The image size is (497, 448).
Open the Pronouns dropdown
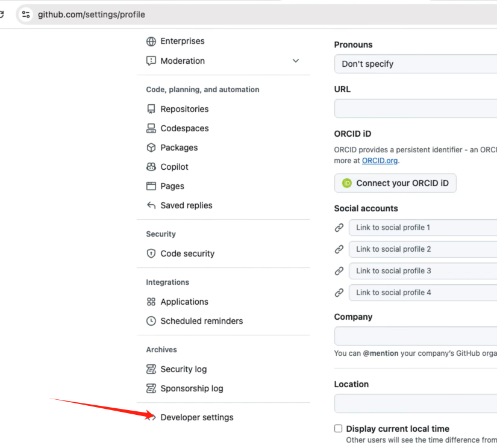click(414, 64)
